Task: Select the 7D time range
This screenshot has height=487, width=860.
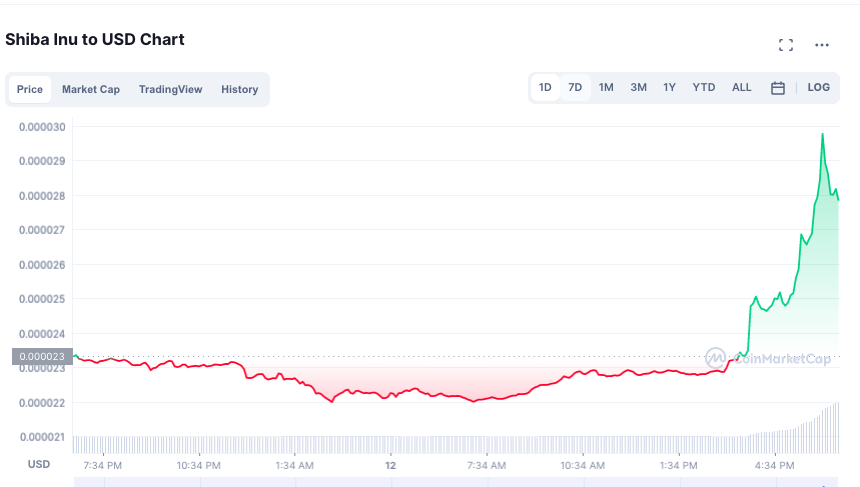Action: pyautogui.click(x=575, y=87)
